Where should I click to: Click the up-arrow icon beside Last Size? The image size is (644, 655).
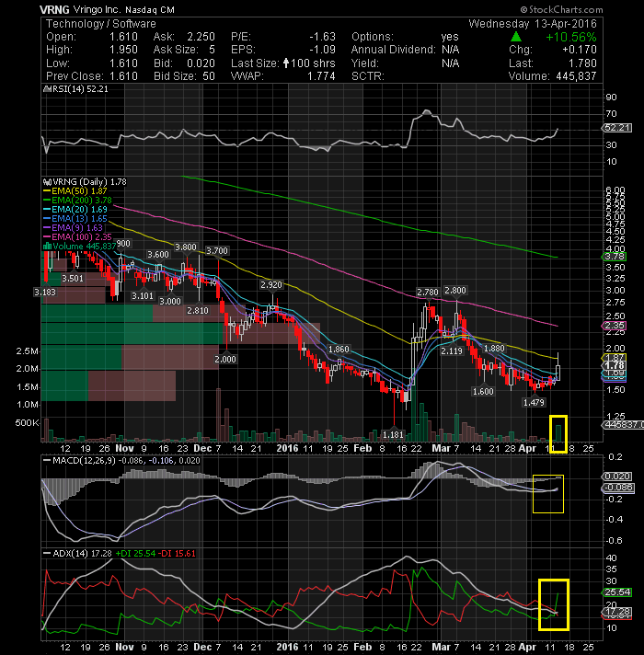286,63
